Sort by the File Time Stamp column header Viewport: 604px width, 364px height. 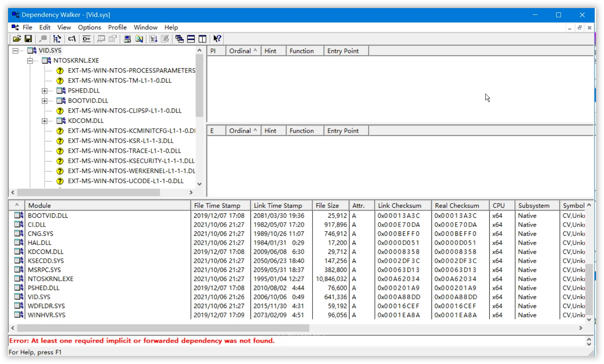220,205
